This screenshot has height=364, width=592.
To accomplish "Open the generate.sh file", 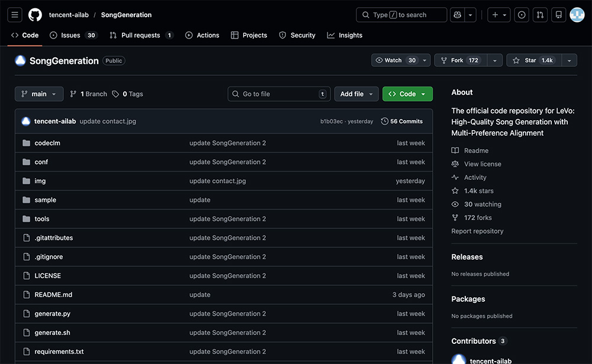I will (x=53, y=333).
